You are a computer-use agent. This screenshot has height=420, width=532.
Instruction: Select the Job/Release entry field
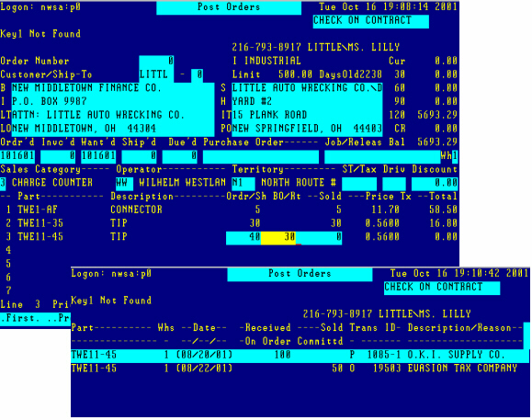[382, 156]
